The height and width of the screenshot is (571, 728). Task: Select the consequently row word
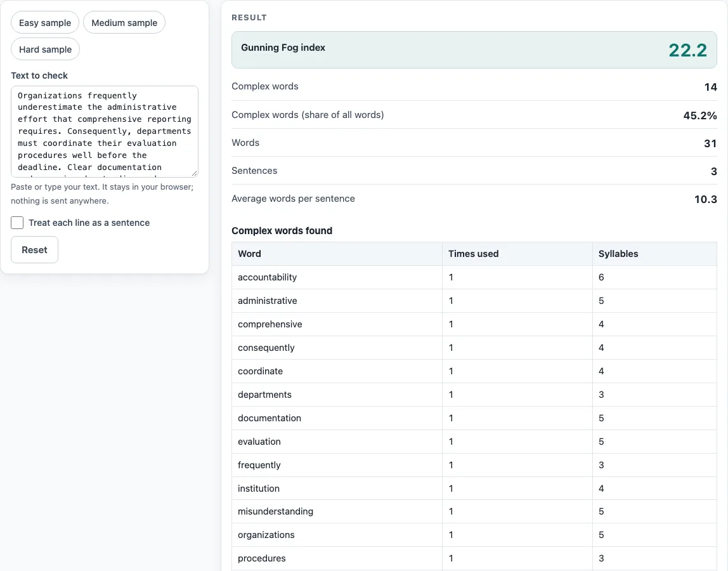266,348
